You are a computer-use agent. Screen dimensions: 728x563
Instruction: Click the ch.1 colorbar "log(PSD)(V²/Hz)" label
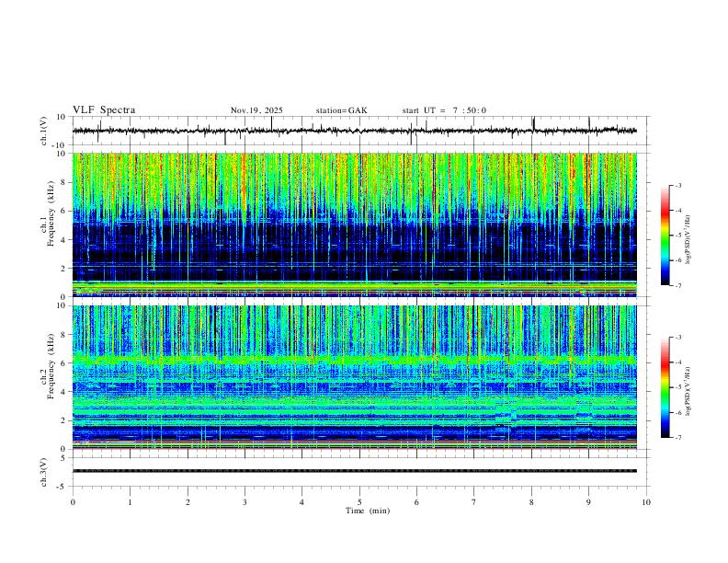tap(688, 240)
